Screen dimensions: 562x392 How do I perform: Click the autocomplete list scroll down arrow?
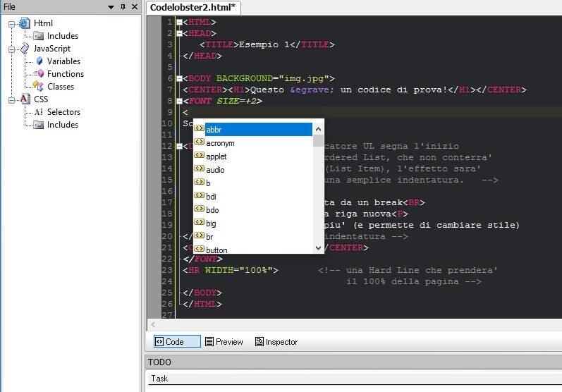[318, 247]
